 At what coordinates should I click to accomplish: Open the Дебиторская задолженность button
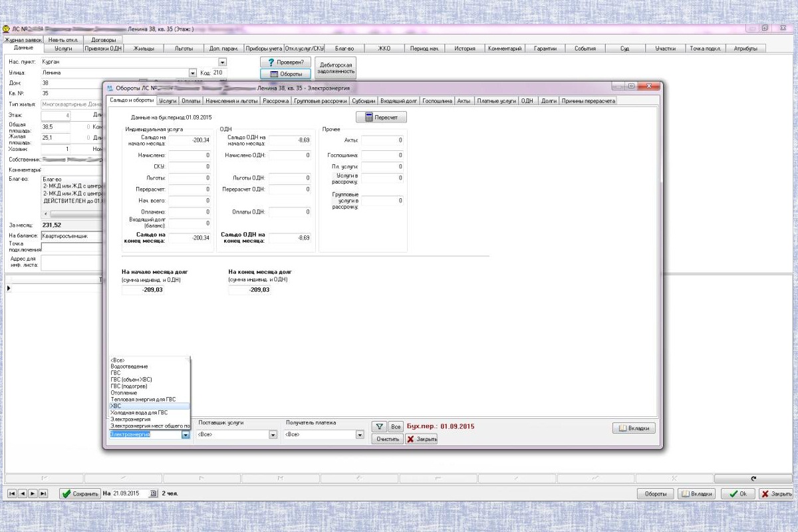(x=336, y=68)
